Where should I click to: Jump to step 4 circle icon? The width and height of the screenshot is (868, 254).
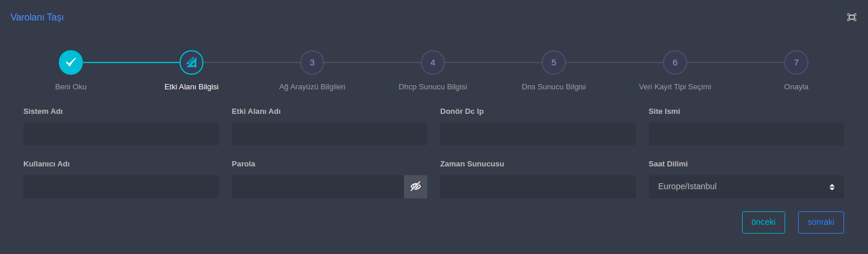(x=433, y=62)
